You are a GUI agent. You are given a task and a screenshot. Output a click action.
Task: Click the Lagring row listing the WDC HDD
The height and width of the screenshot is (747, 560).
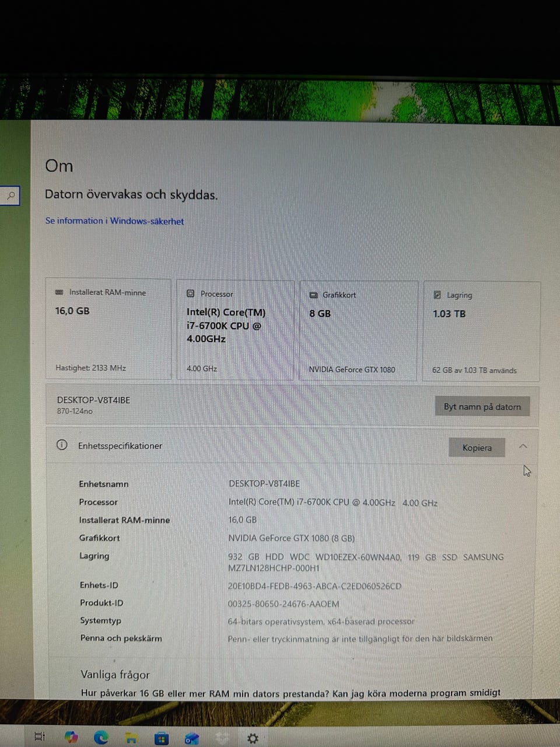pos(366,562)
